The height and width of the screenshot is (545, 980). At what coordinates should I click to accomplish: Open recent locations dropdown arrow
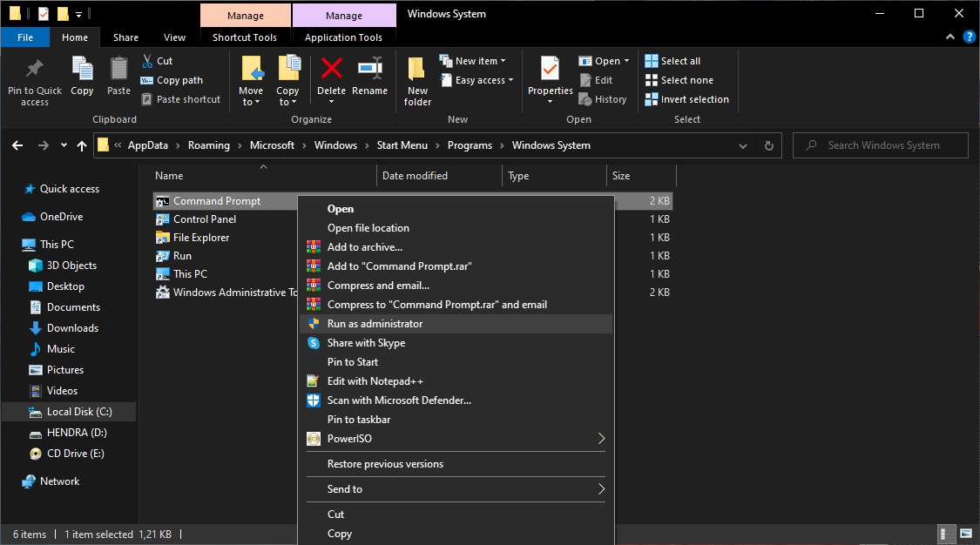[x=64, y=145]
